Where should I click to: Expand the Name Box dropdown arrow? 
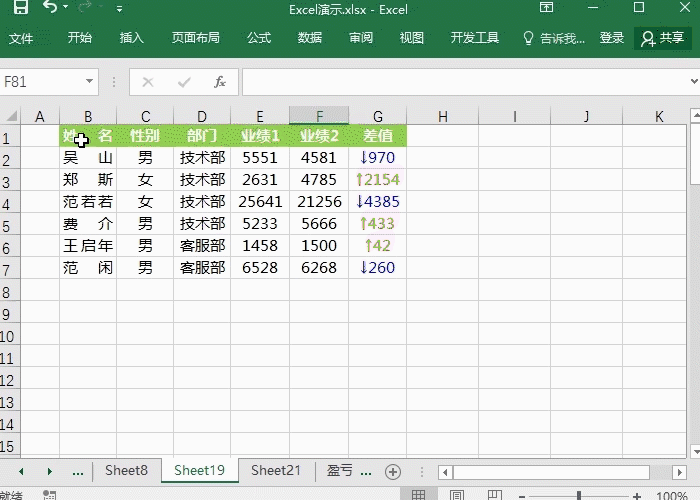[x=90, y=82]
